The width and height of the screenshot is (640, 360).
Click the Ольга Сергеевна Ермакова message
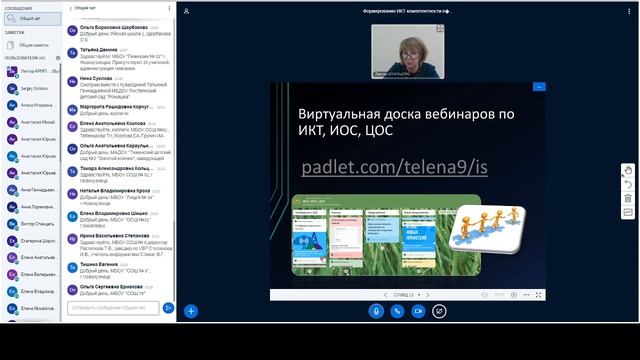119,290
